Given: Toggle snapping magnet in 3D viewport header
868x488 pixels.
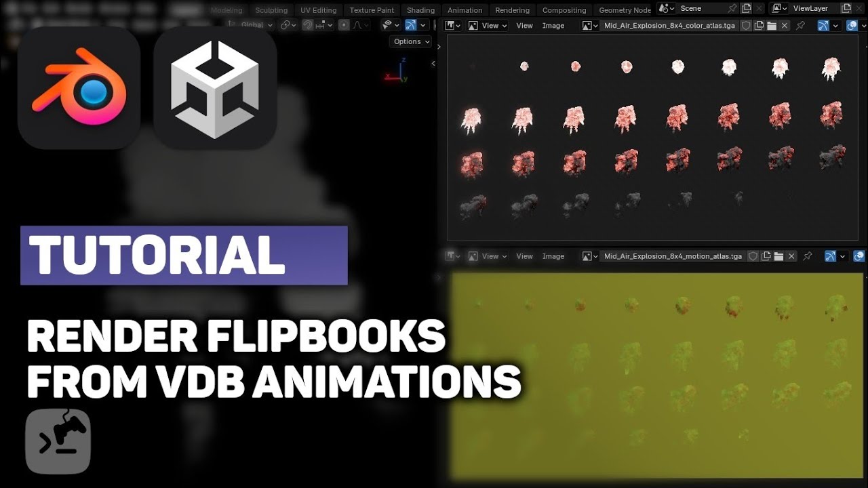Looking at the screenshot, I should (x=308, y=25).
